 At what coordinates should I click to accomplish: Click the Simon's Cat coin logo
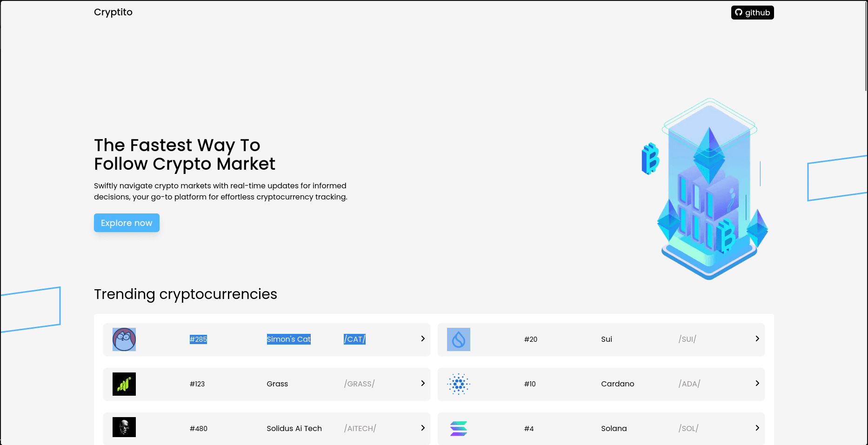[124, 339]
